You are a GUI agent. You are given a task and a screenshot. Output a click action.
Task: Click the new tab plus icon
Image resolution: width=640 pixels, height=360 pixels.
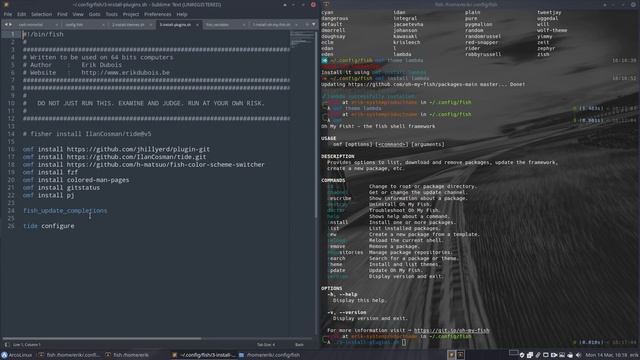click(x=307, y=24)
